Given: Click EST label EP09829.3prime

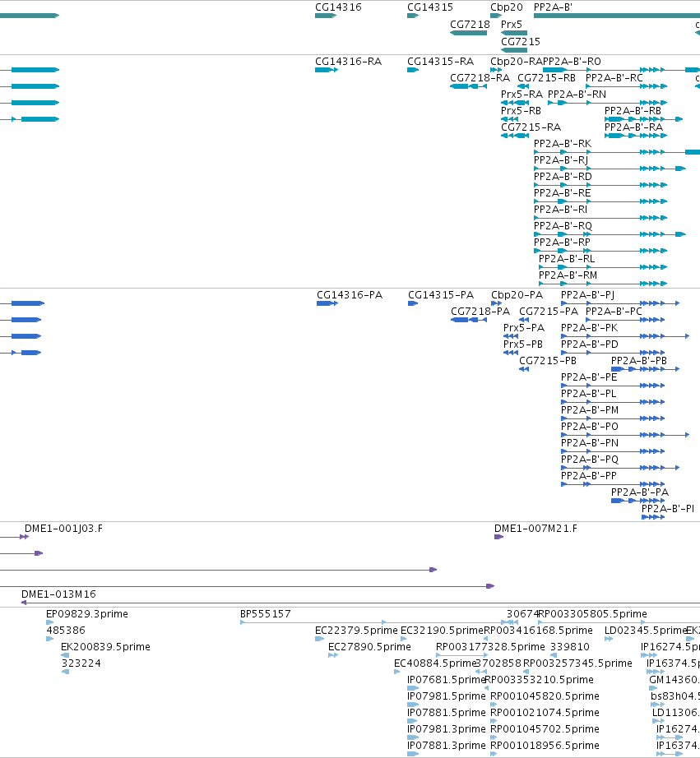Looking at the screenshot, I should pyautogui.click(x=87, y=614).
